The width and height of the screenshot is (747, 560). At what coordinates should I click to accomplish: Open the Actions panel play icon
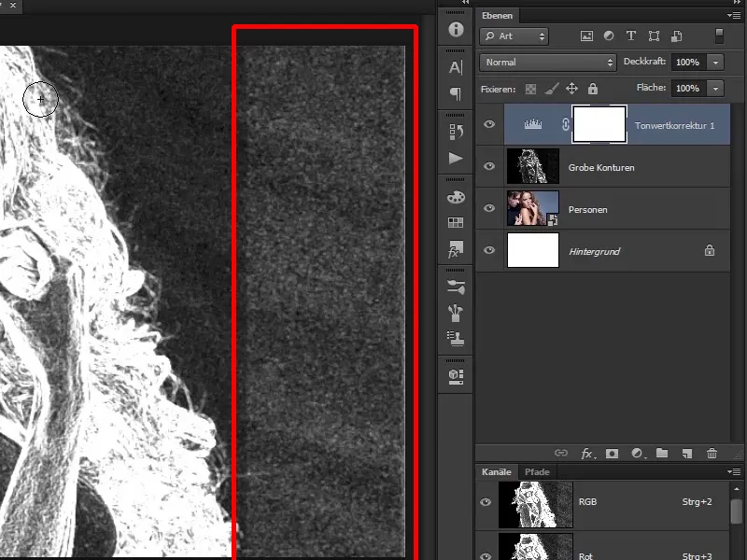[456, 158]
